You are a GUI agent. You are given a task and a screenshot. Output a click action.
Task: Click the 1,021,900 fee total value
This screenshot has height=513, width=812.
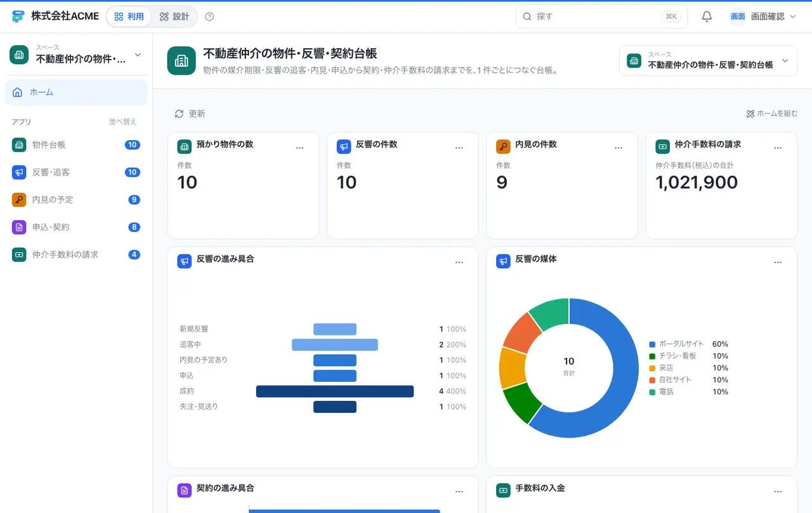pos(697,183)
